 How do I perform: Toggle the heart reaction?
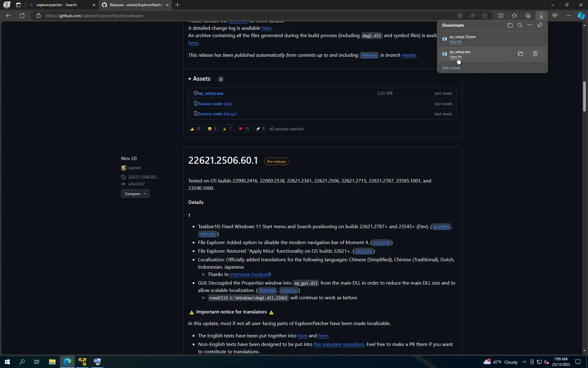click(244, 129)
